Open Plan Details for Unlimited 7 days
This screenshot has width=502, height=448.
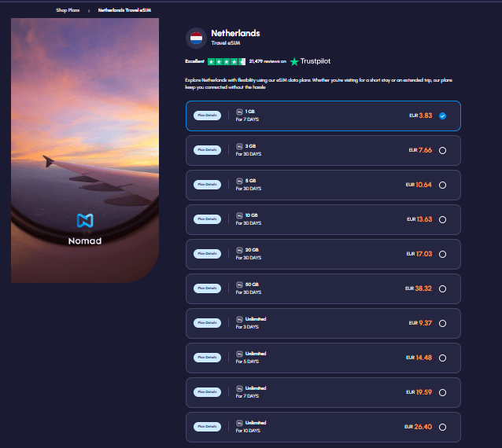pyautogui.click(x=207, y=391)
